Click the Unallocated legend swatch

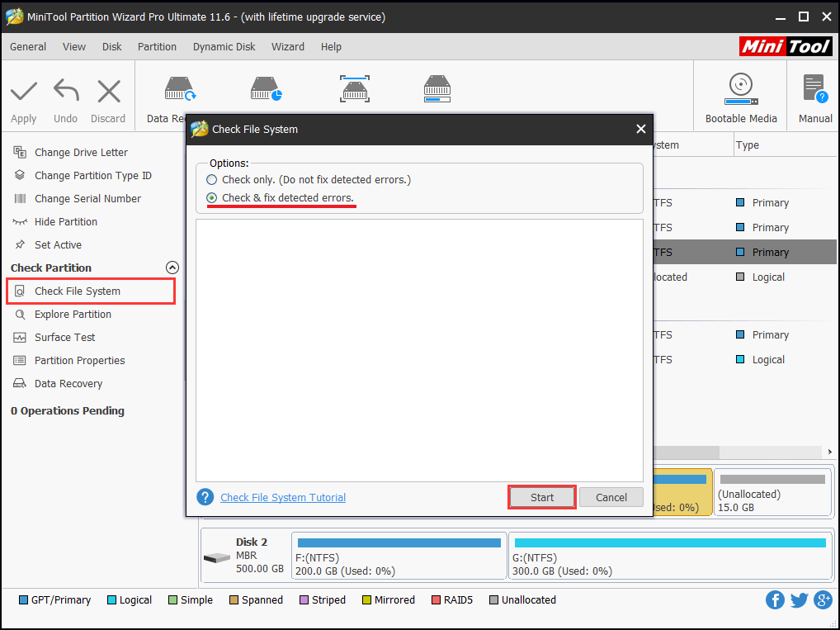click(493, 600)
